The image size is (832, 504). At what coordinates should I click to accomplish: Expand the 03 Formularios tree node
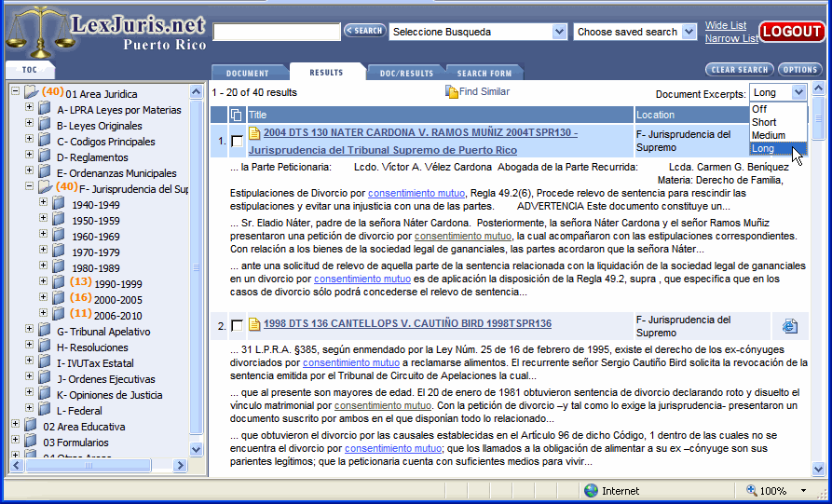tap(16, 440)
